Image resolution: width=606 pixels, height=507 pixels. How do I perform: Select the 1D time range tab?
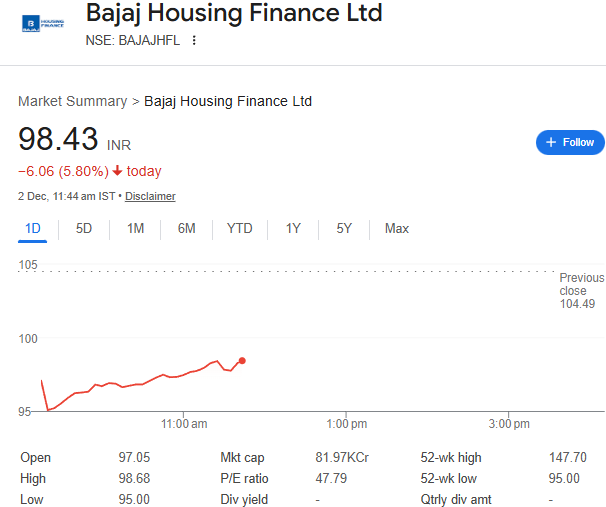pos(33,229)
